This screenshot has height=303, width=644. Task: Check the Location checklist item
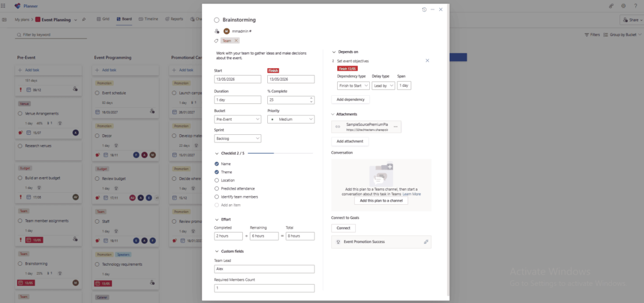pos(217,180)
